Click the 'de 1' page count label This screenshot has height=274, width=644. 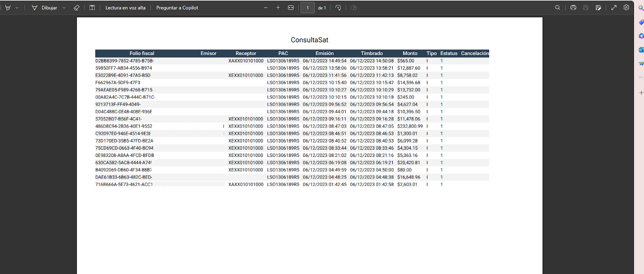(x=322, y=8)
